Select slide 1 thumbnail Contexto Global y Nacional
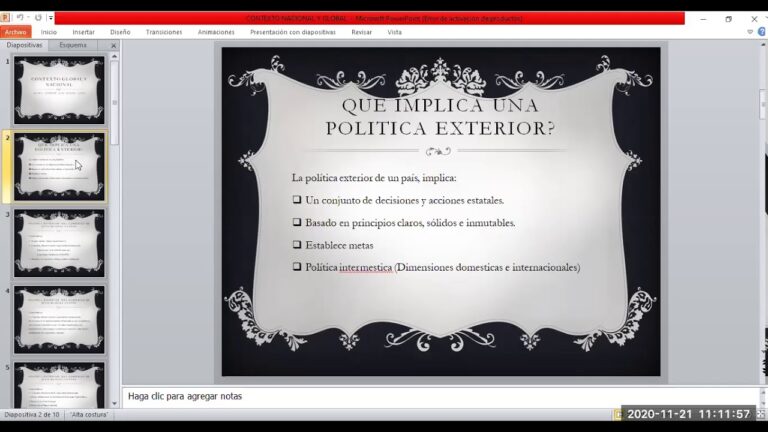Viewport: 768px width, 432px height. [x=59, y=90]
